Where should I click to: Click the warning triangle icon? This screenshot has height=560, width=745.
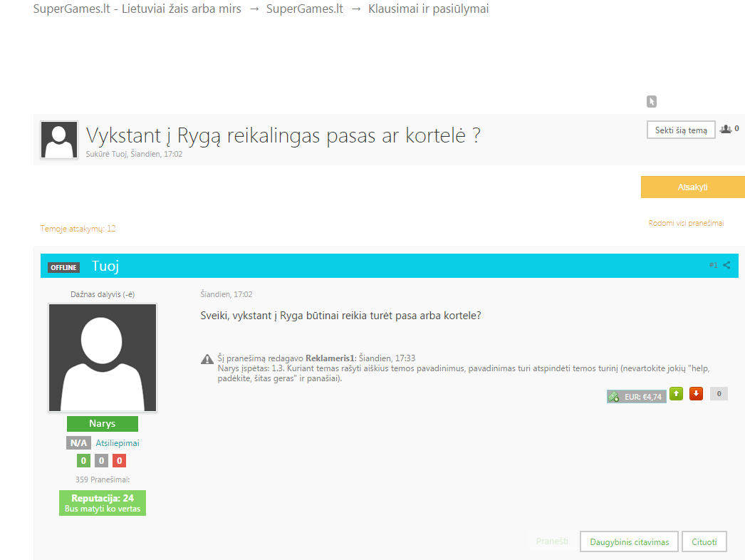pyautogui.click(x=207, y=359)
